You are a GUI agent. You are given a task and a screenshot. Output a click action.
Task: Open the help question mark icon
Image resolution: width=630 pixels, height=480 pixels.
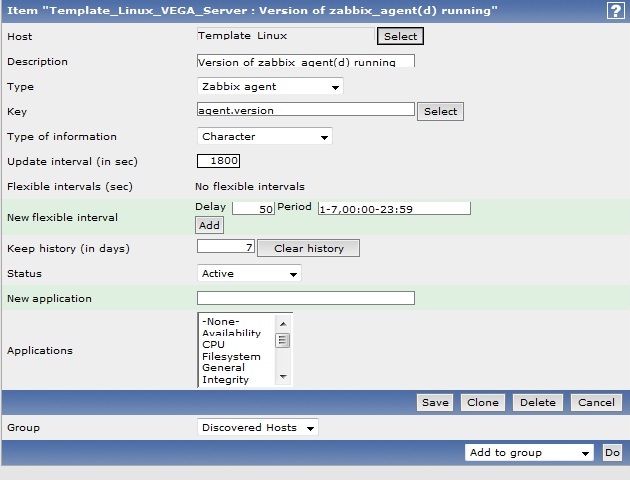615,11
